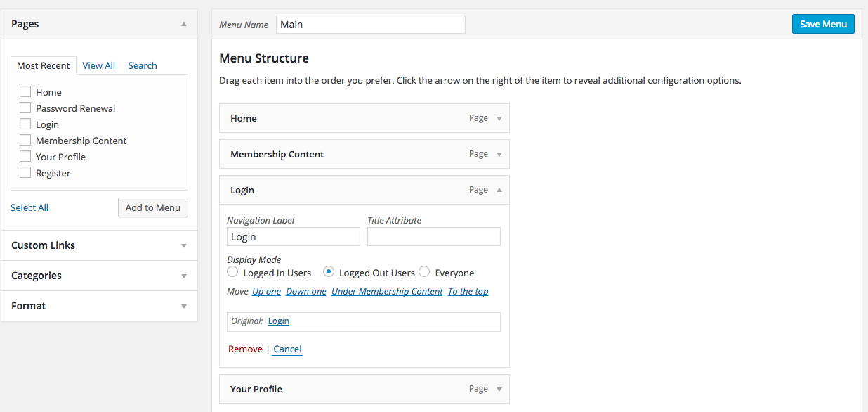This screenshot has width=868, height=412.
Task: Expand Membership Content menu item arrow
Action: tap(499, 155)
